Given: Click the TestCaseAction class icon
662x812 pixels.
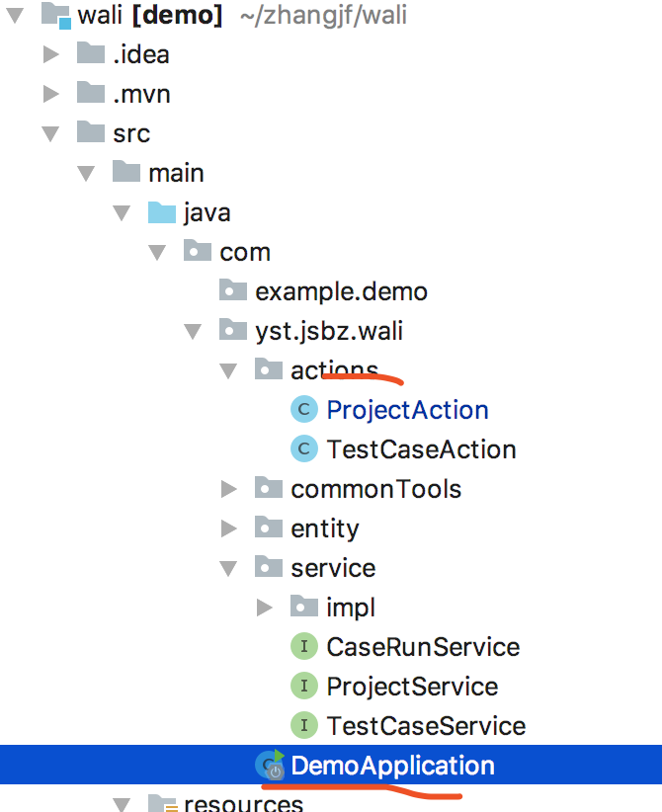Looking at the screenshot, I should 303,449.
